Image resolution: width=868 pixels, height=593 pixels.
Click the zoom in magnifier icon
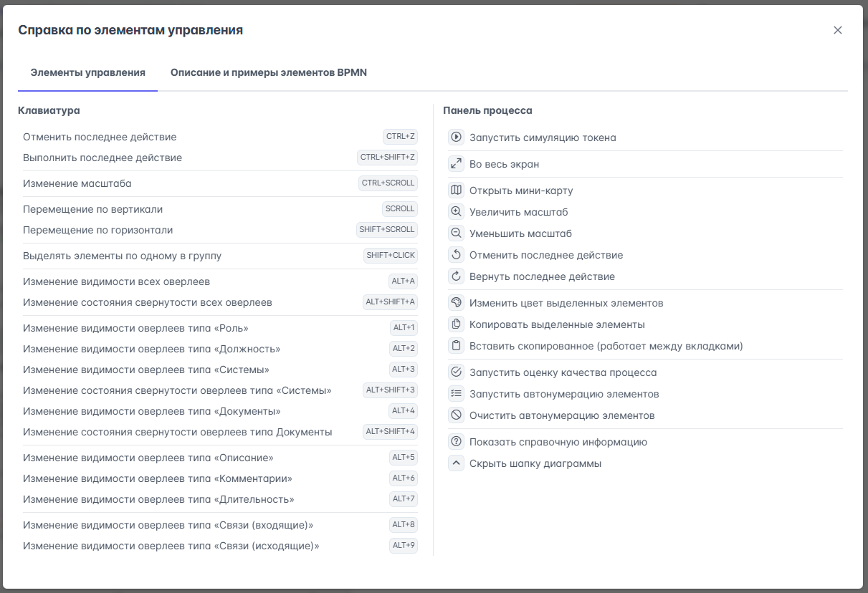(x=456, y=212)
